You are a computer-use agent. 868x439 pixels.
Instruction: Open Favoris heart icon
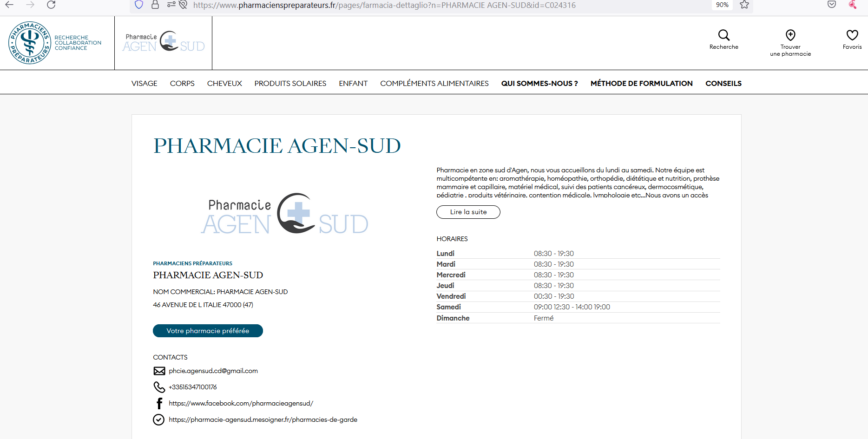click(852, 35)
